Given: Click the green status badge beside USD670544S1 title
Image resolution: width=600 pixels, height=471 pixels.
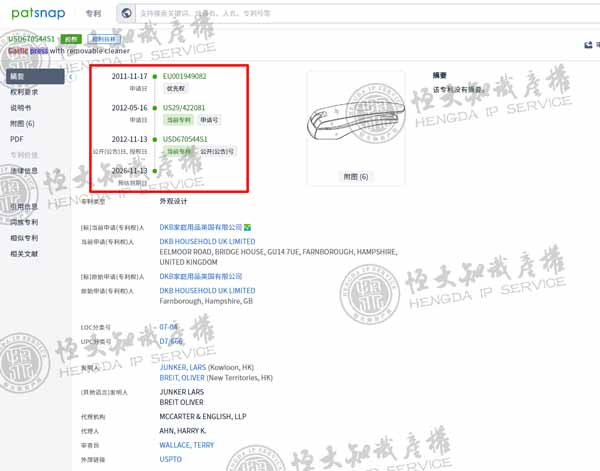Looking at the screenshot, I should coord(71,39).
